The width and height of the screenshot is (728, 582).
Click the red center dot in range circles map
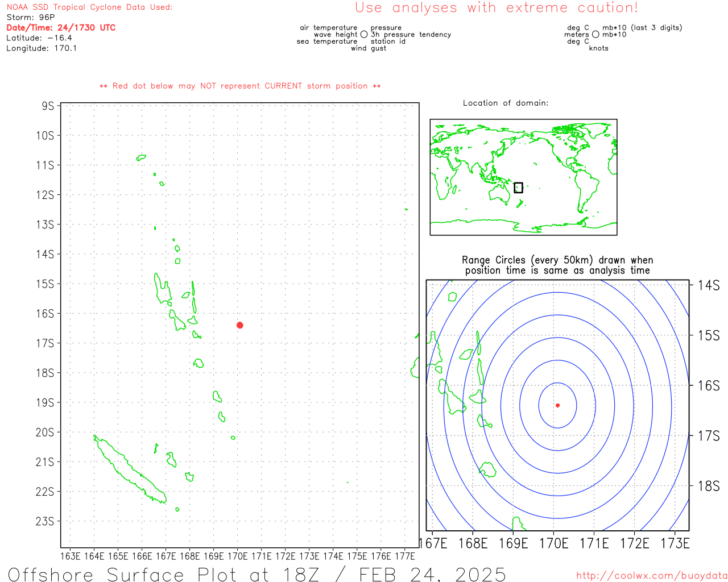coord(557,405)
